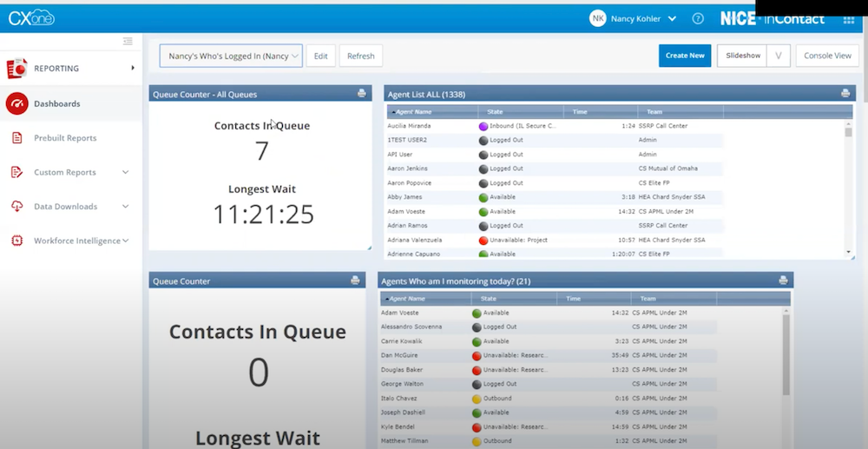This screenshot has height=449, width=868.
Task: Click Aucilia Miranda's purple inbound status dot
Action: tap(483, 126)
